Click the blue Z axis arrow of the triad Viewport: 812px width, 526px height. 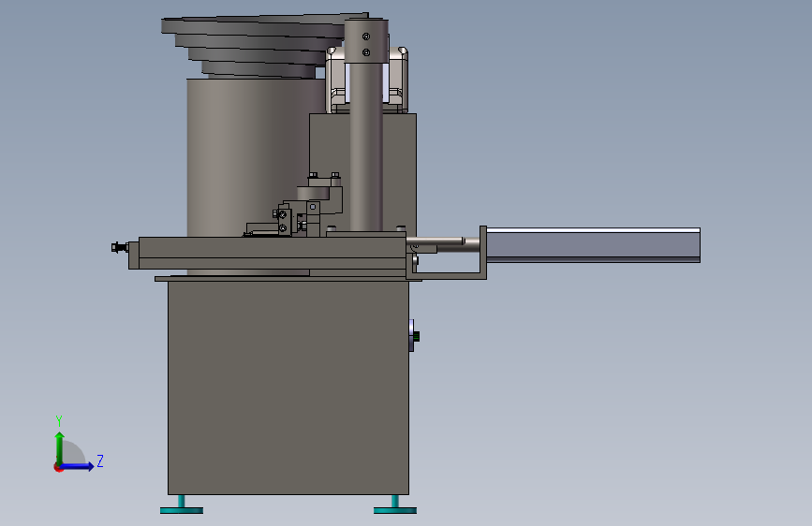pyautogui.click(x=78, y=466)
